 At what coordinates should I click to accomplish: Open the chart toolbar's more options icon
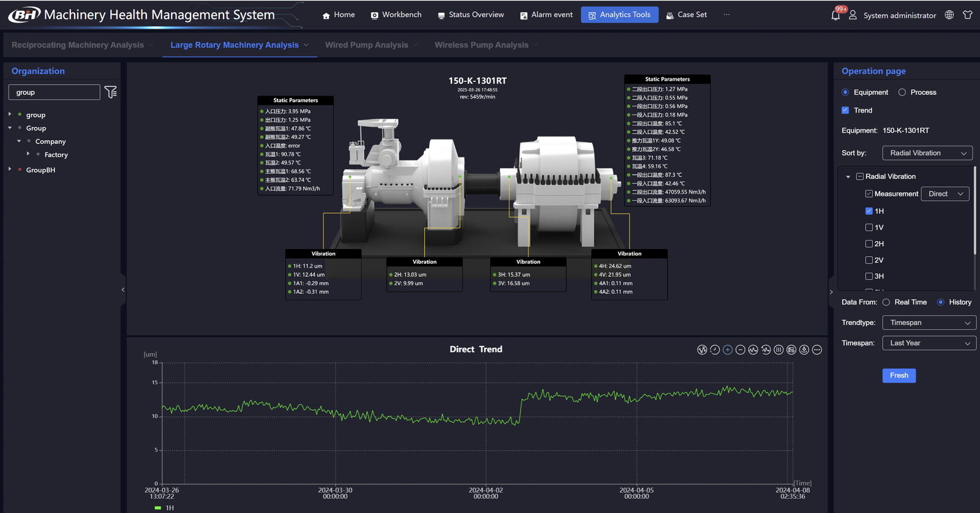(817, 350)
